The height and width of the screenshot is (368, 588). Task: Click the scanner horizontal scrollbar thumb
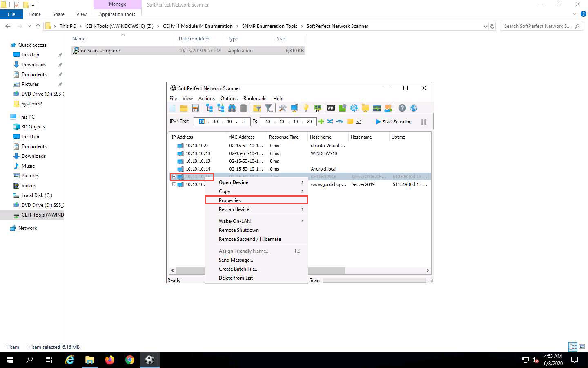coord(261,270)
